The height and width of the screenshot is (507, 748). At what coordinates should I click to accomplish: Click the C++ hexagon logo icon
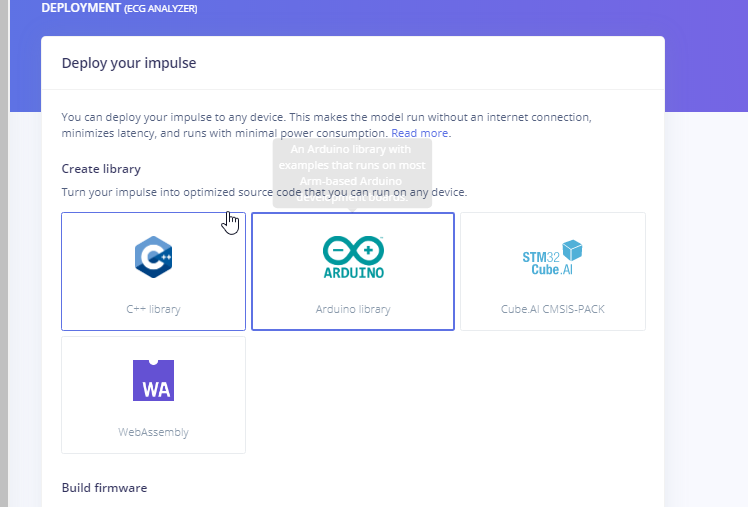[x=153, y=256]
